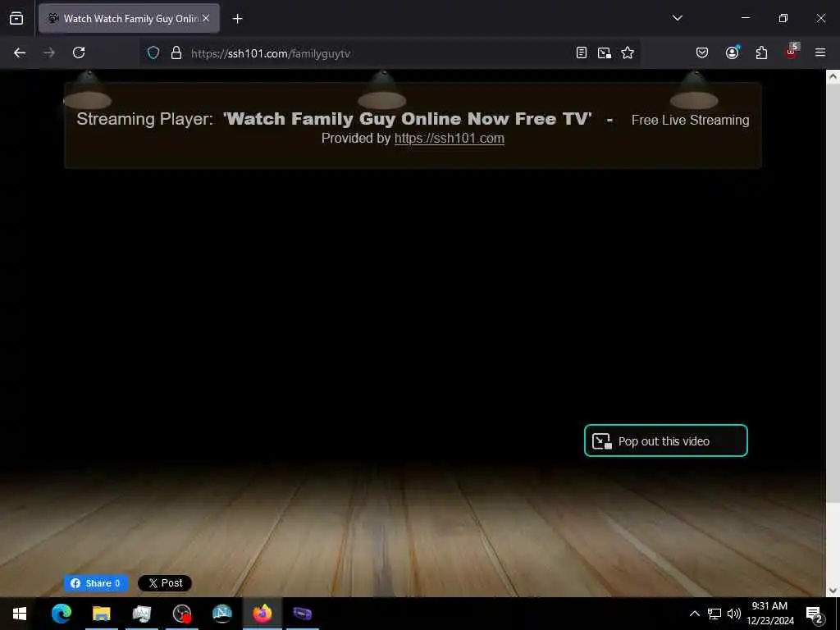Open volume control tray icon
This screenshot has height=630, width=840.
tap(734, 614)
